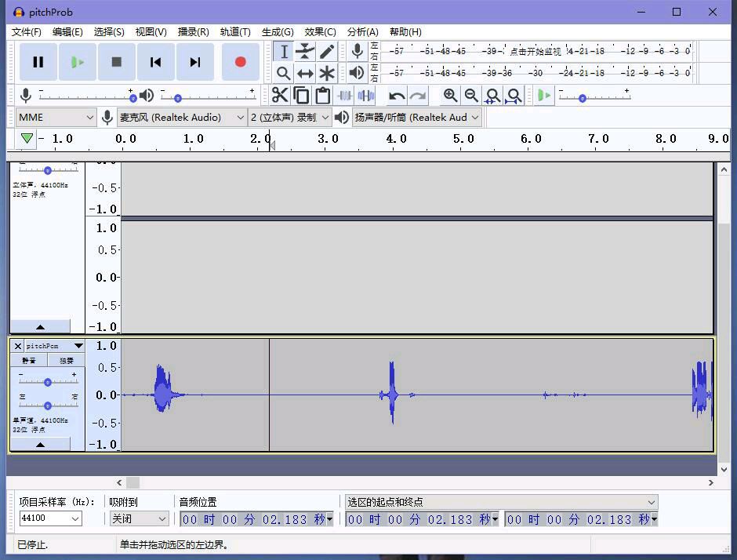
Task: Select the Draw (pencil) tool
Action: click(327, 52)
